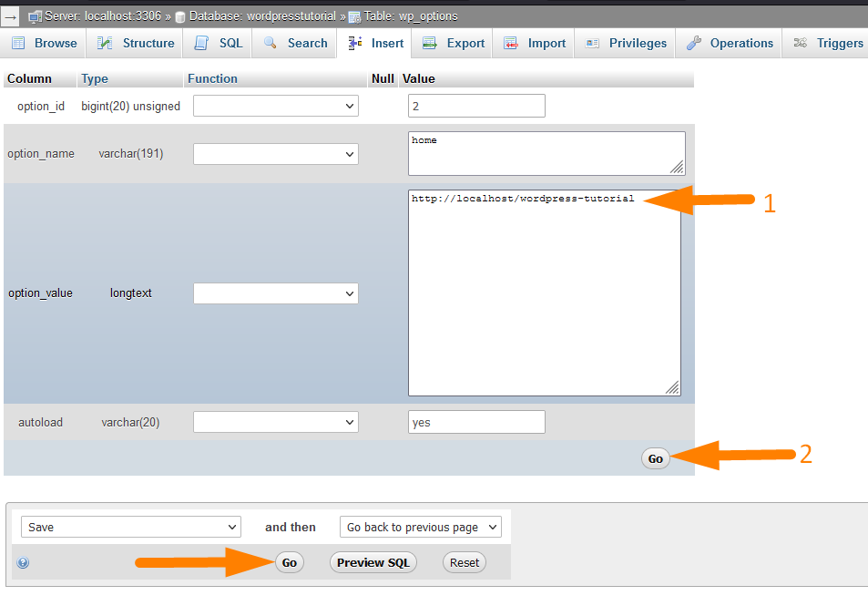Open the Function dropdown for autoload
Viewport: 868px width, 606px height.
[x=276, y=422]
